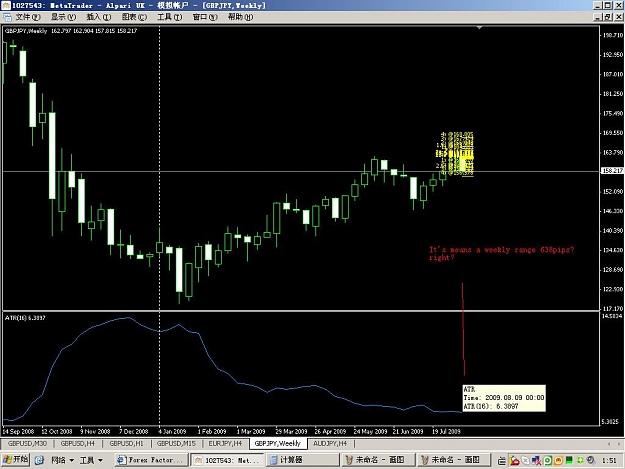Select the GBPJPY,Weekly chart tab
The image size is (625, 469).
[x=277, y=443]
